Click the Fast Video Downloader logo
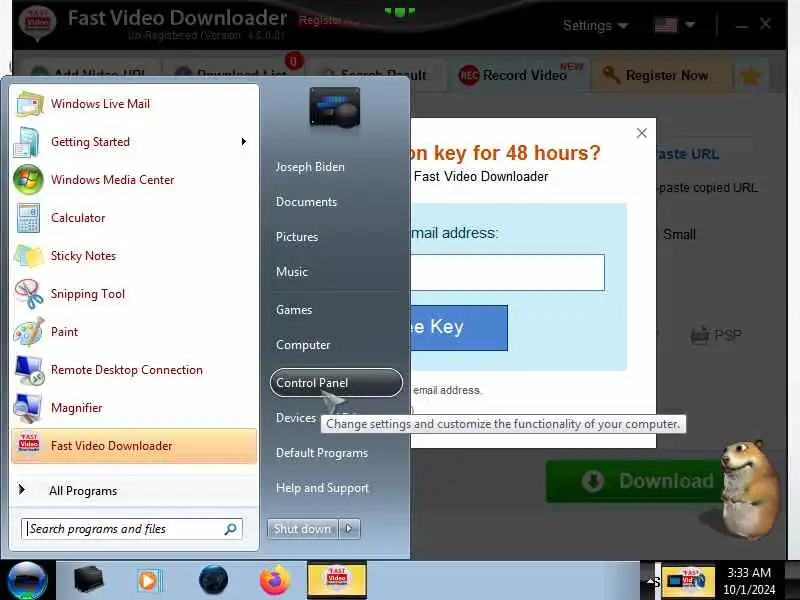The width and height of the screenshot is (800, 600). [37, 23]
